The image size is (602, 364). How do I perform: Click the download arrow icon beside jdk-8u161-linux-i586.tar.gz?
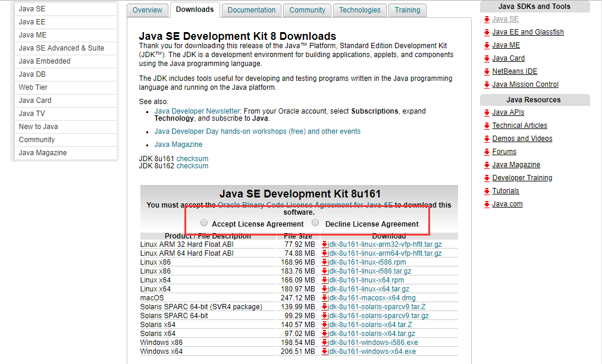point(324,271)
